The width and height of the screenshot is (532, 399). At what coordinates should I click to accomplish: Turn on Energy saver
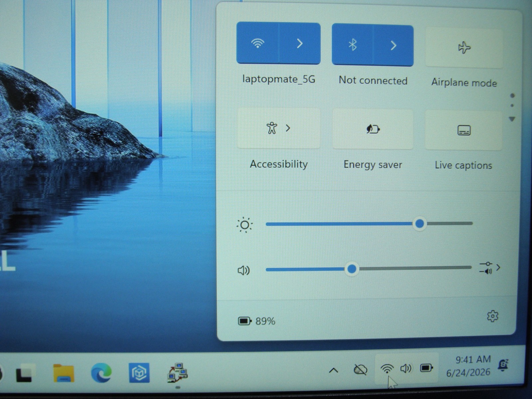pos(373,129)
